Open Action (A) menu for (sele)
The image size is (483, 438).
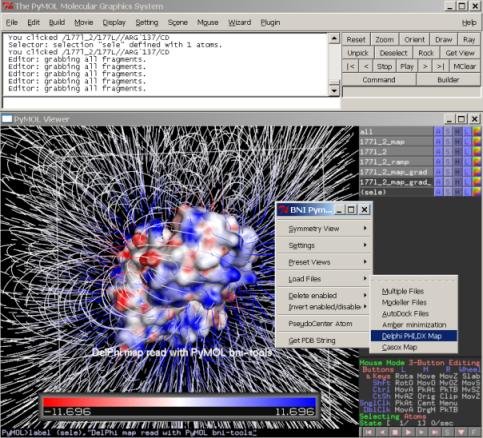438,192
